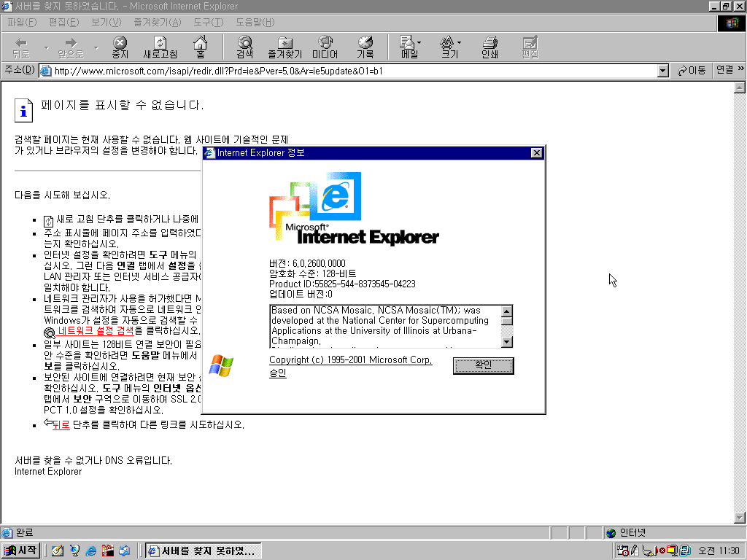Click the info icon beside the error heading

[x=23, y=110]
